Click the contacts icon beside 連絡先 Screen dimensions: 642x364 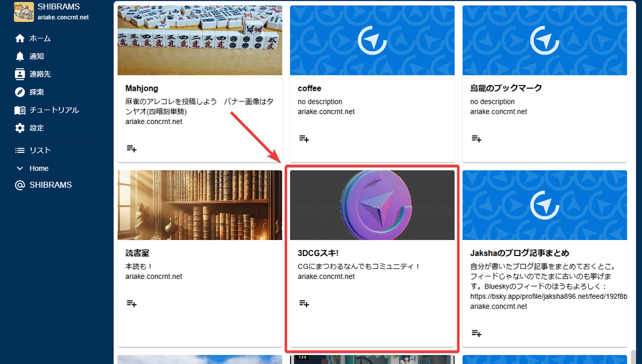tap(20, 74)
